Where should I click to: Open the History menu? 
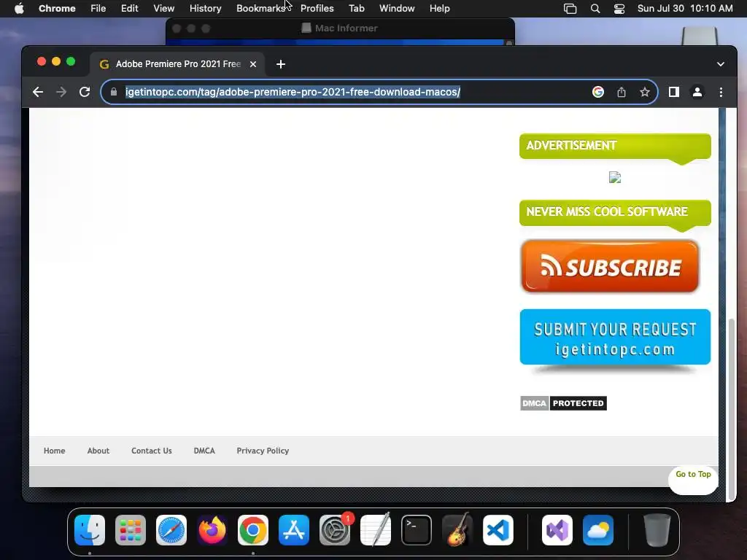(205, 9)
